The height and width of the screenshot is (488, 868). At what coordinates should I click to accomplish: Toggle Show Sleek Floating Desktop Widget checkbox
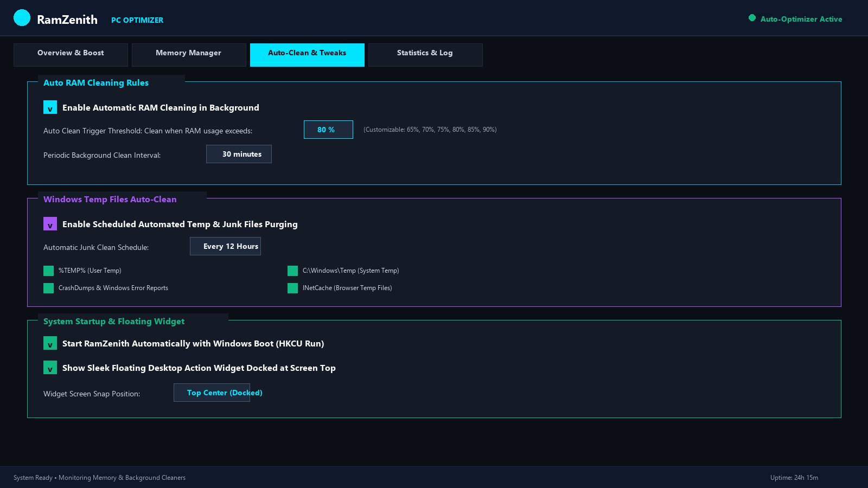50,368
